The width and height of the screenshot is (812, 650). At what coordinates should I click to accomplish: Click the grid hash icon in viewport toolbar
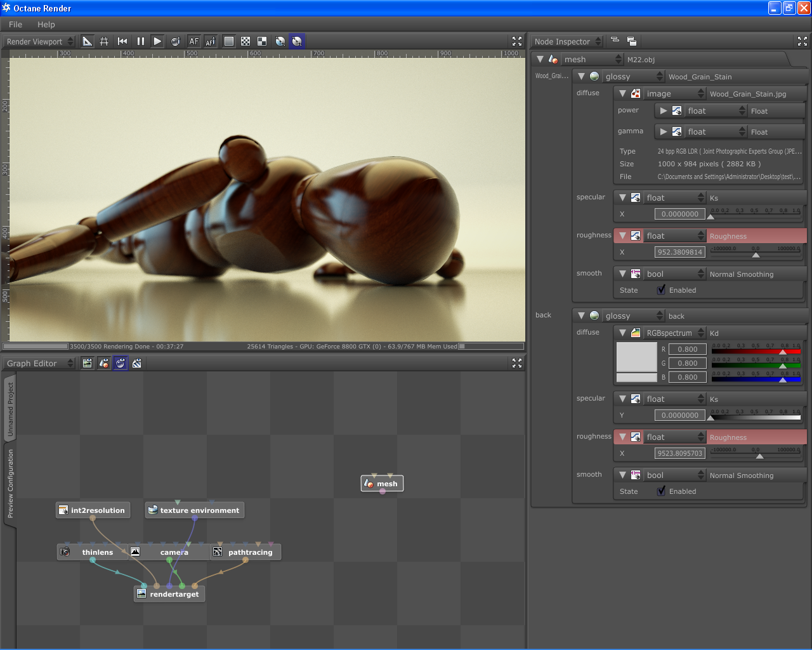104,41
